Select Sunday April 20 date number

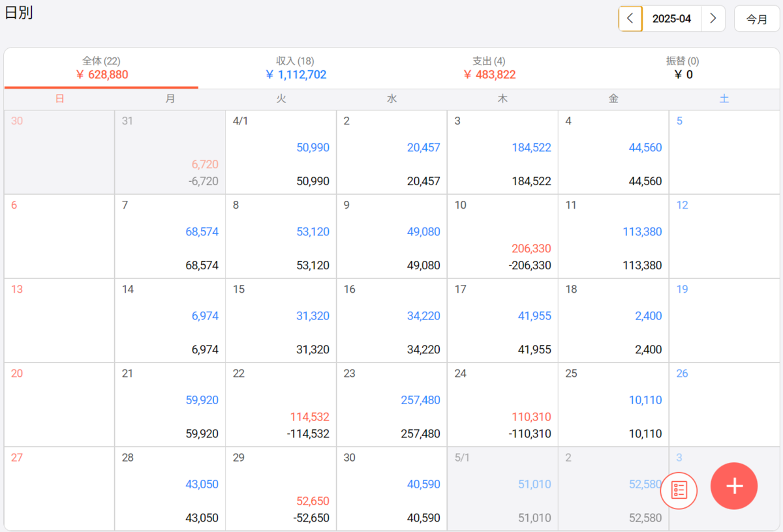tap(17, 373)
